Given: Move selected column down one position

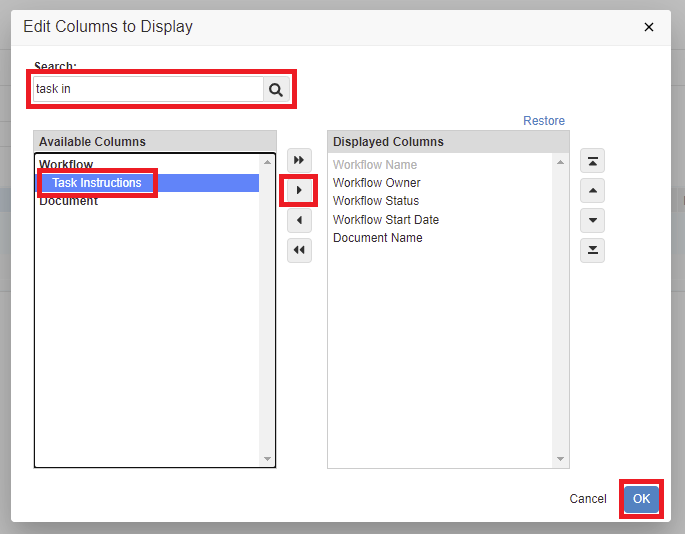Looking at the screenshot, I should coord(592,220).
